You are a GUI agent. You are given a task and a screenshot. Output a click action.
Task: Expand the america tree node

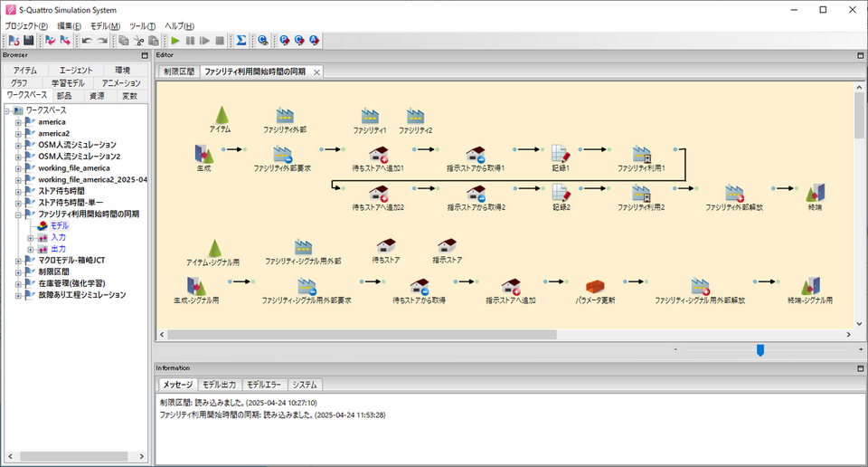click(x=18, y=122)
